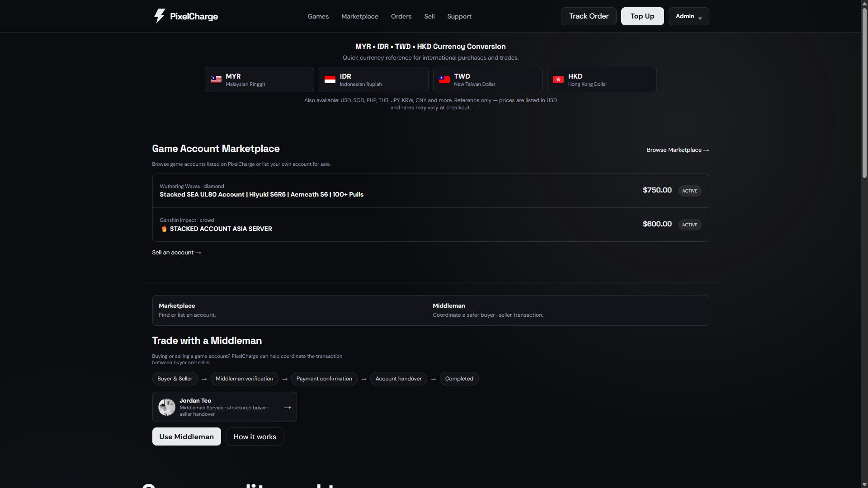Click ACTIVE badge on the $600.00 listing
This screenshot has width=868, height=488.
point(689,225)
